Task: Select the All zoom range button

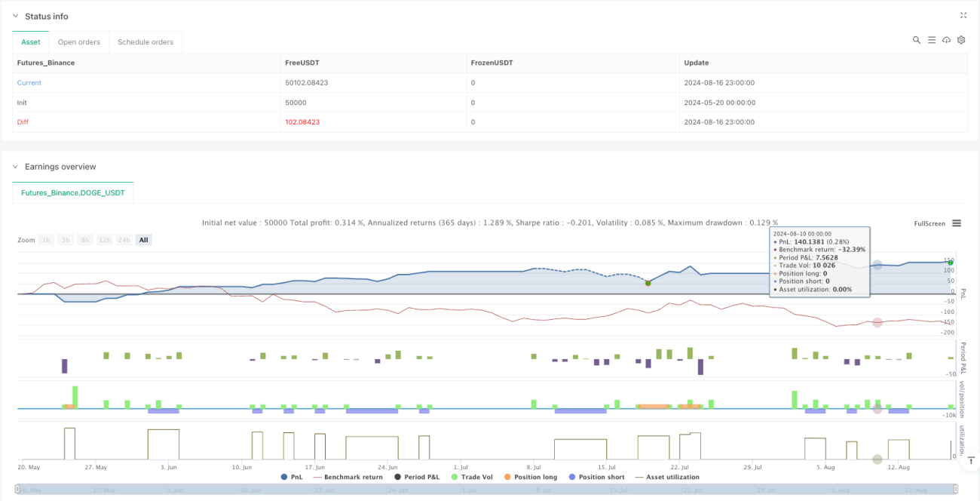Action: coord(143,240)
